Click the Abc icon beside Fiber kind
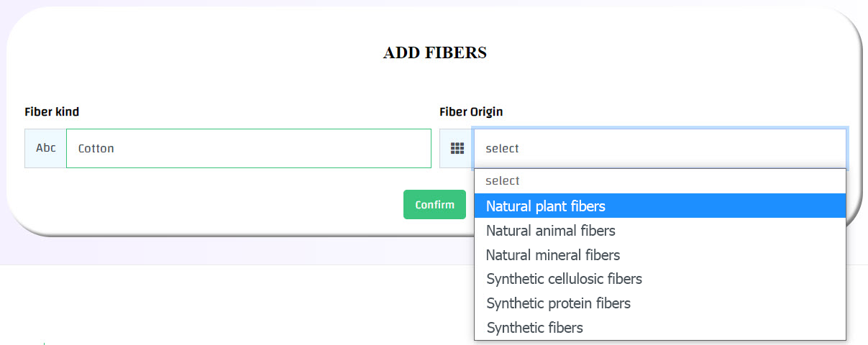The height and width of the screenshot is (345, 868). tap(45, 149)
